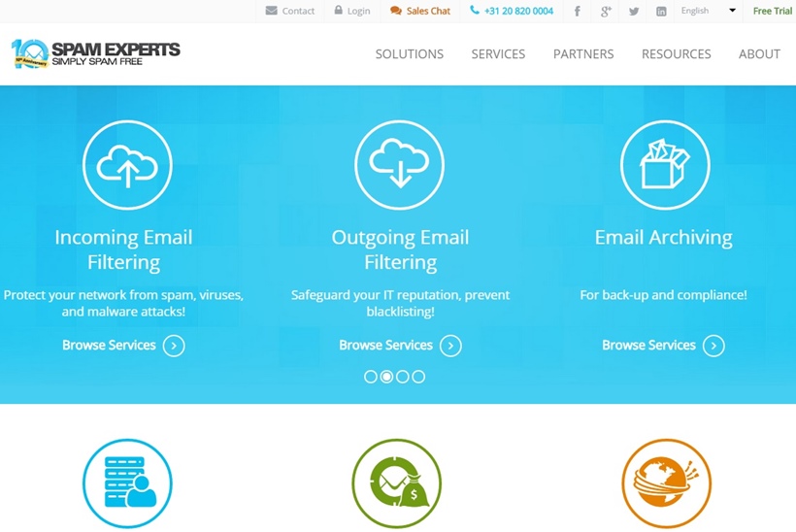Browse Services for Incoming Email Filtering
This screenshot has height=532, width=796.
[x=109, y=346]
